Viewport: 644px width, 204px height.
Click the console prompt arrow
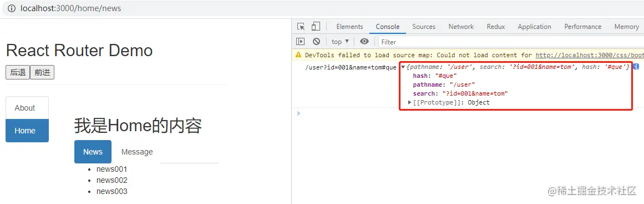[298, 113]
